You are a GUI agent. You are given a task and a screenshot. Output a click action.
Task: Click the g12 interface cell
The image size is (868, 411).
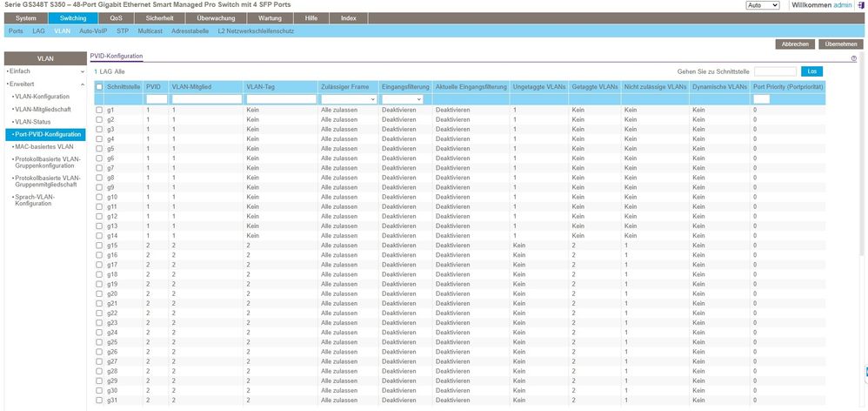[x=112, y=216]
